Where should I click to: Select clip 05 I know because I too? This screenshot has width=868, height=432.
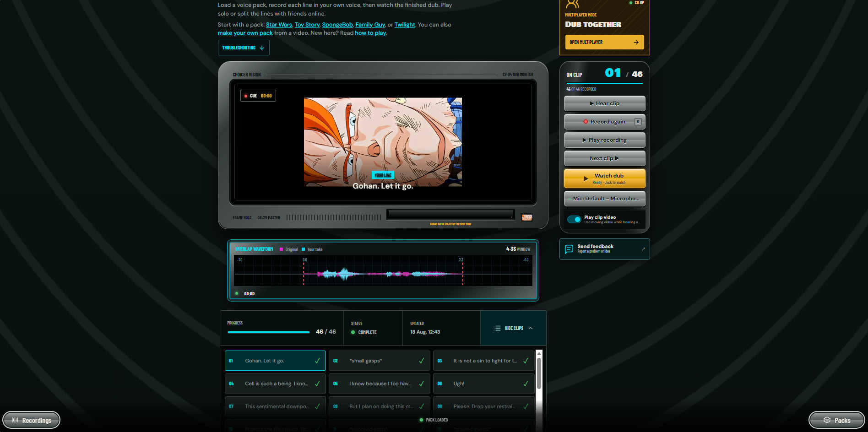pyautogui.click(x=380, y=383)
